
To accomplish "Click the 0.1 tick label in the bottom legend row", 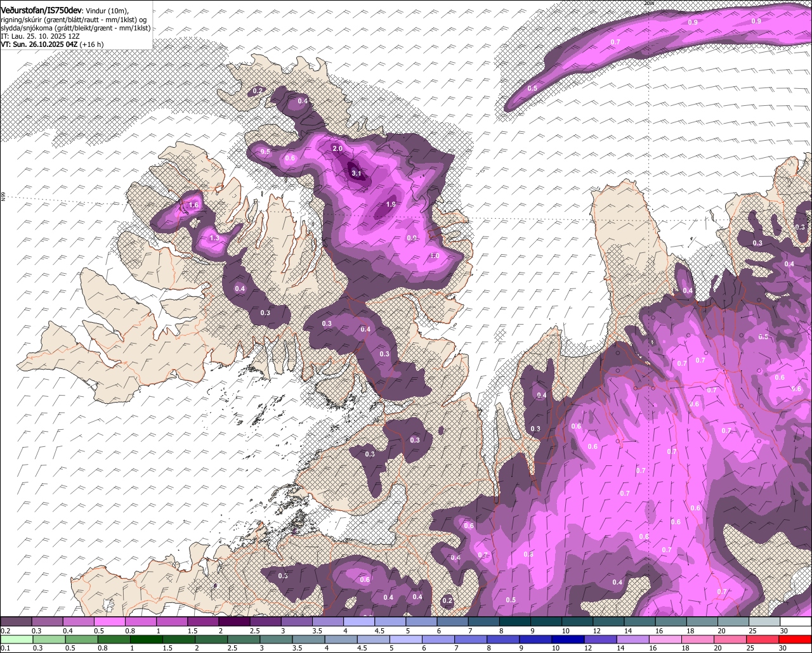I will pyautogui.click(x=6, y=649).
